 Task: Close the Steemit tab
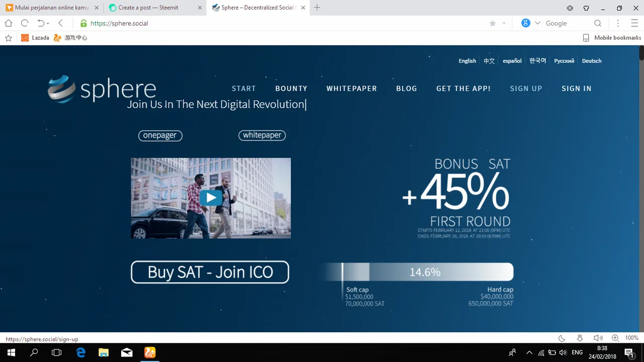click(200, 8)
